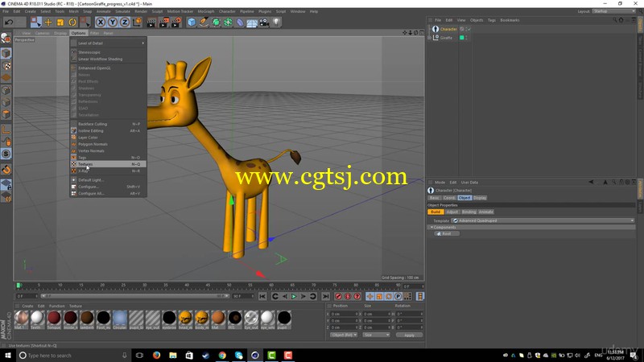The height and width of the screenshot is (362, 644).
Task: Open Edit Render Settings icon
Action: click(175, 23)
